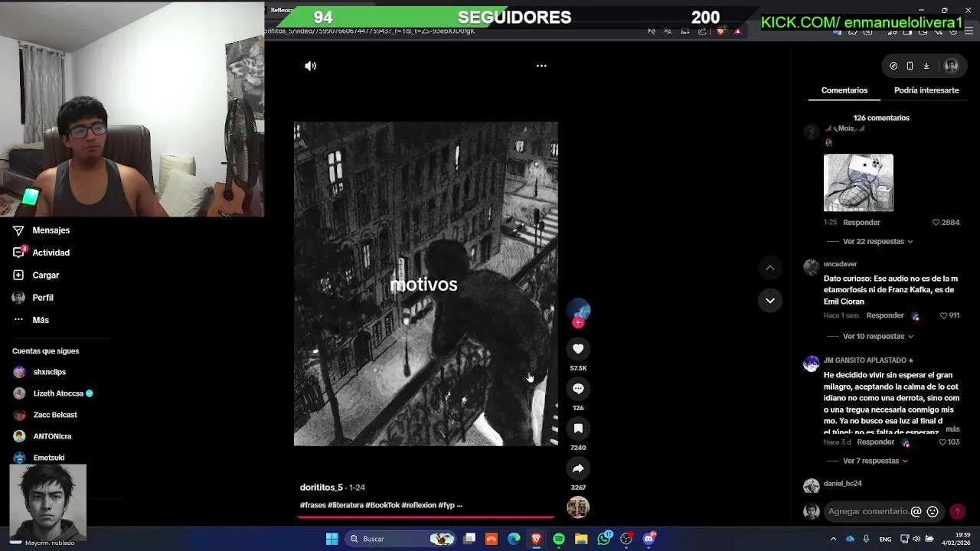
Task: Open the #literatura hashtag
Action: [345, 505]
